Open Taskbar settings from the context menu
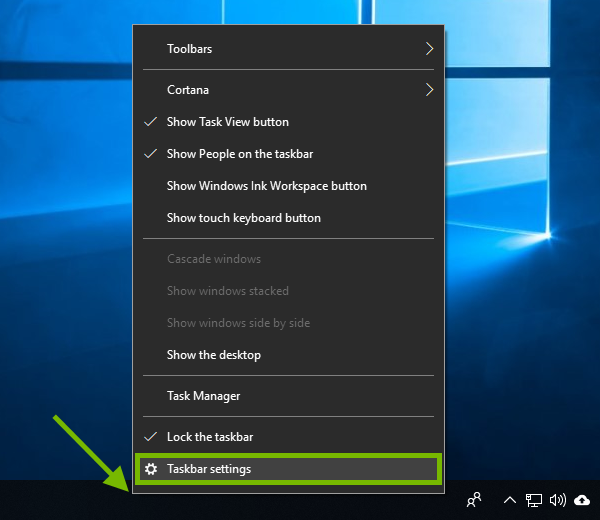This screenshot has width=600, height=520. [289, 469]
